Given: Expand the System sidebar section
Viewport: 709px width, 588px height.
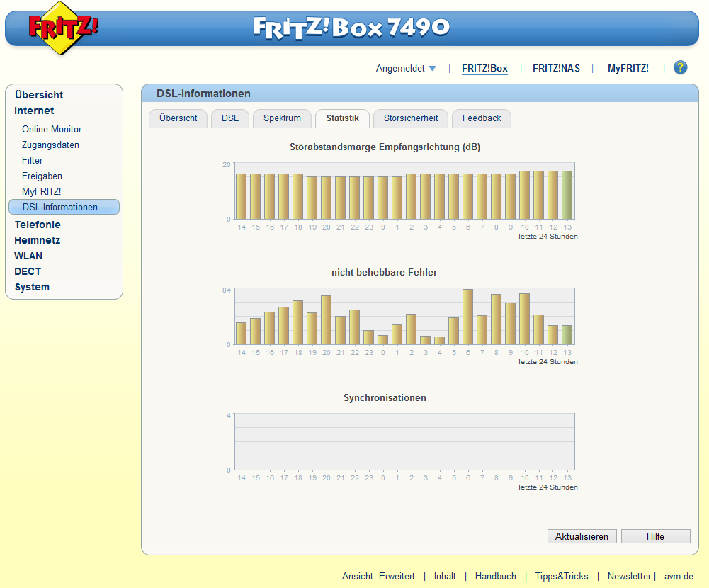Looking at the screenshot, I should click(x=32, y=287).
